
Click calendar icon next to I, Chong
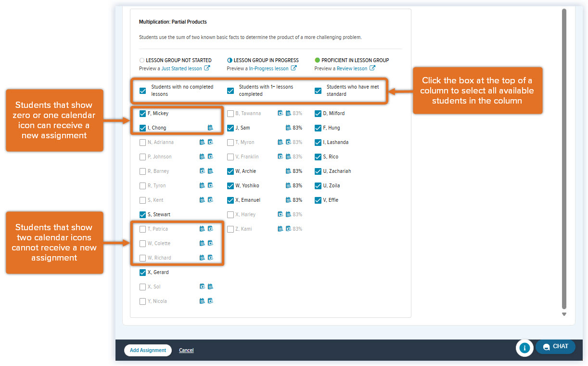coord(210,128)
